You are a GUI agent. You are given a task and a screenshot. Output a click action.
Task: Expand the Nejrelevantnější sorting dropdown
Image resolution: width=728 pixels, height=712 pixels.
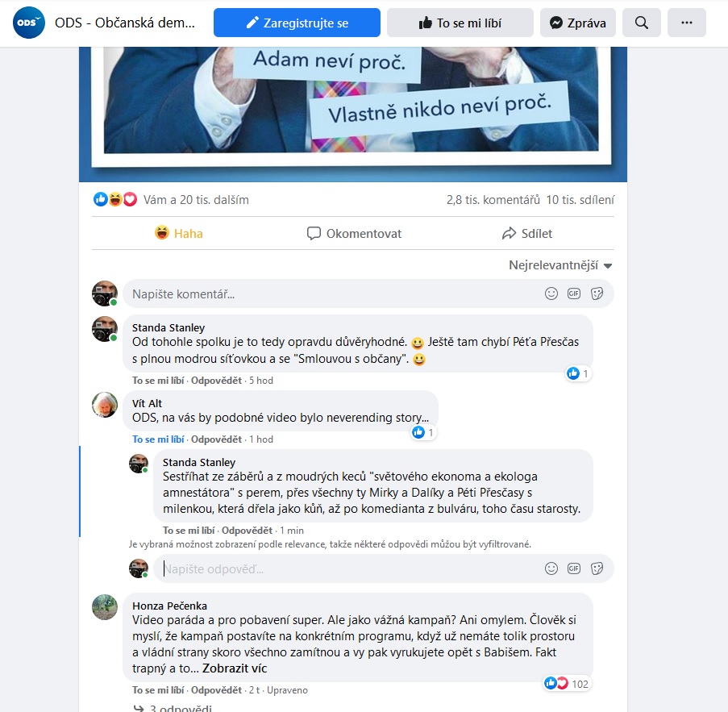560,265
